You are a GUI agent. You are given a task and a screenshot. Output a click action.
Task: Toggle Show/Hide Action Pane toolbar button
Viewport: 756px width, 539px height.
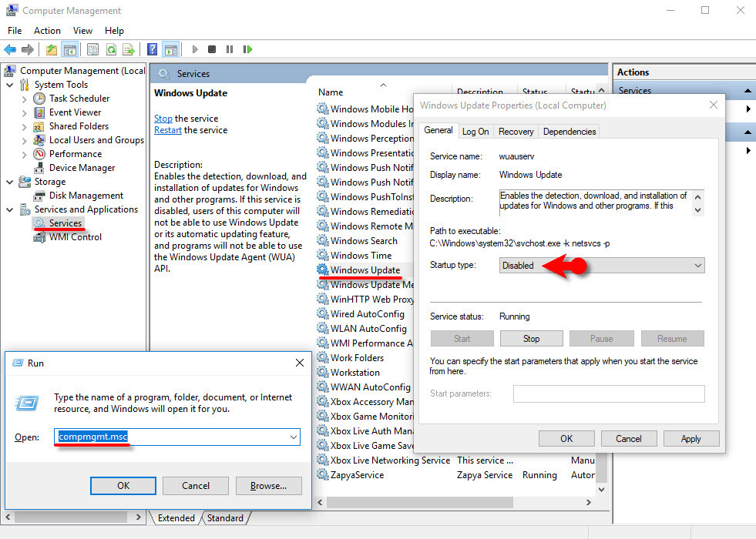(170, 49)
